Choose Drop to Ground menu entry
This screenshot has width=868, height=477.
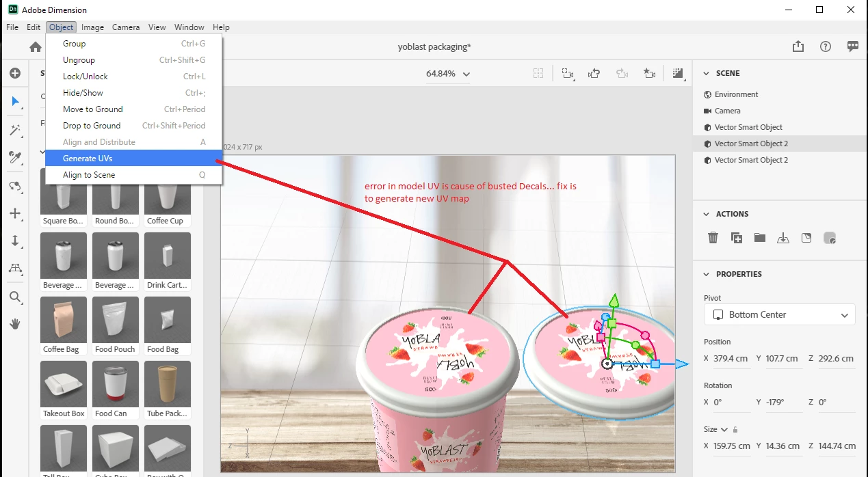pyautogui.click(x=134, y=125)
